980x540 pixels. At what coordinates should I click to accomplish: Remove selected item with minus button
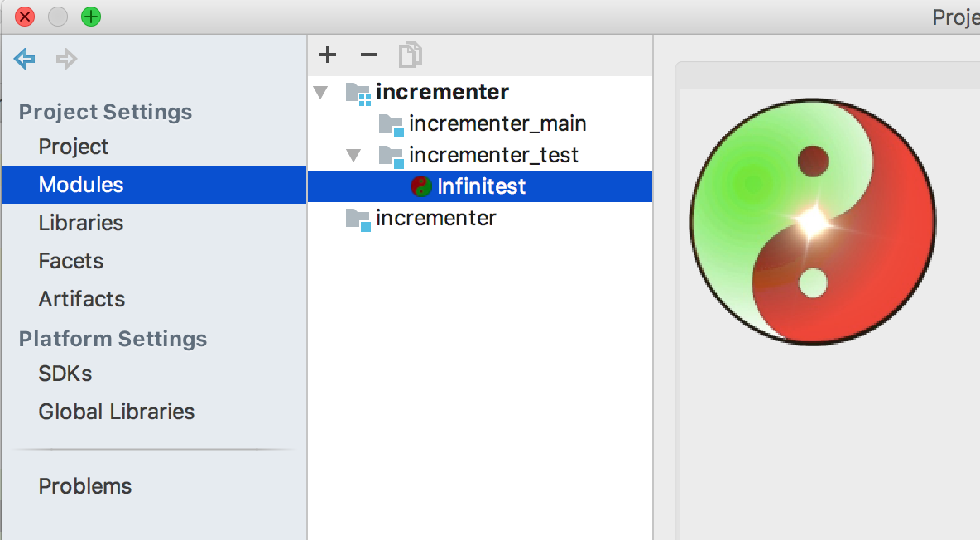click(369, 55)
